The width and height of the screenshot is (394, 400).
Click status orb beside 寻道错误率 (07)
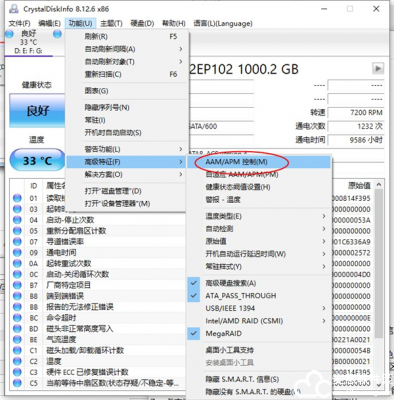(x=17, y=242)
